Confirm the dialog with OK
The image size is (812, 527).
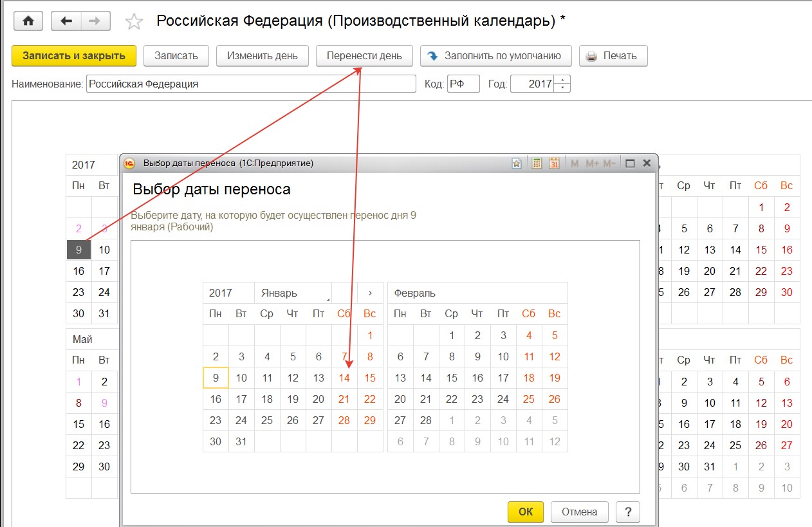526,512
